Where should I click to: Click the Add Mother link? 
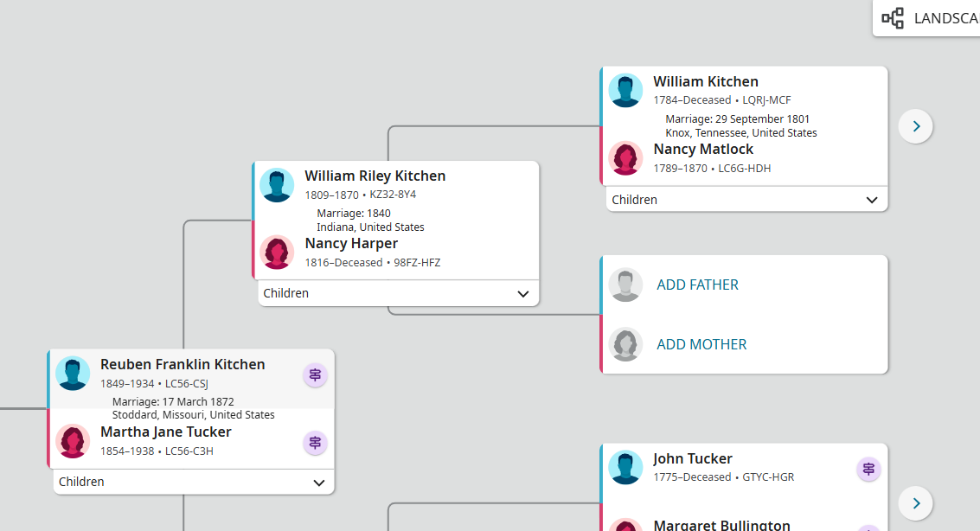click(x=701, y=344)
